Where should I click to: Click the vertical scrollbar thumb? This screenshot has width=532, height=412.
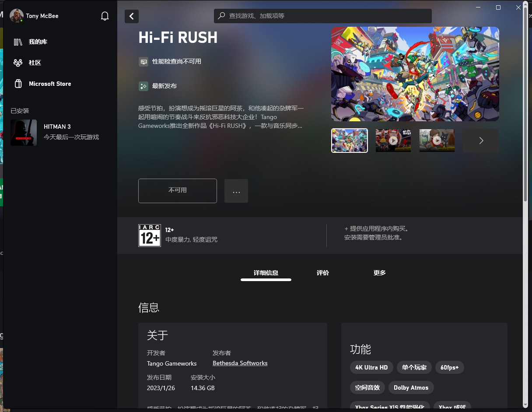pos(525,105)
